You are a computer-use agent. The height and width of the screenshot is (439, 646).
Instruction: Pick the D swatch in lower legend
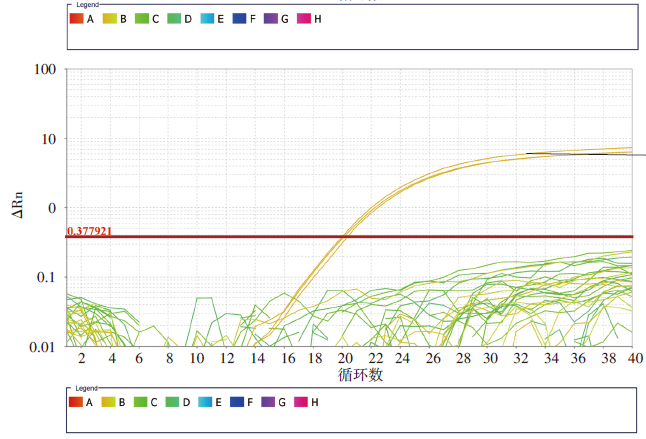click(x=174, y=402)
